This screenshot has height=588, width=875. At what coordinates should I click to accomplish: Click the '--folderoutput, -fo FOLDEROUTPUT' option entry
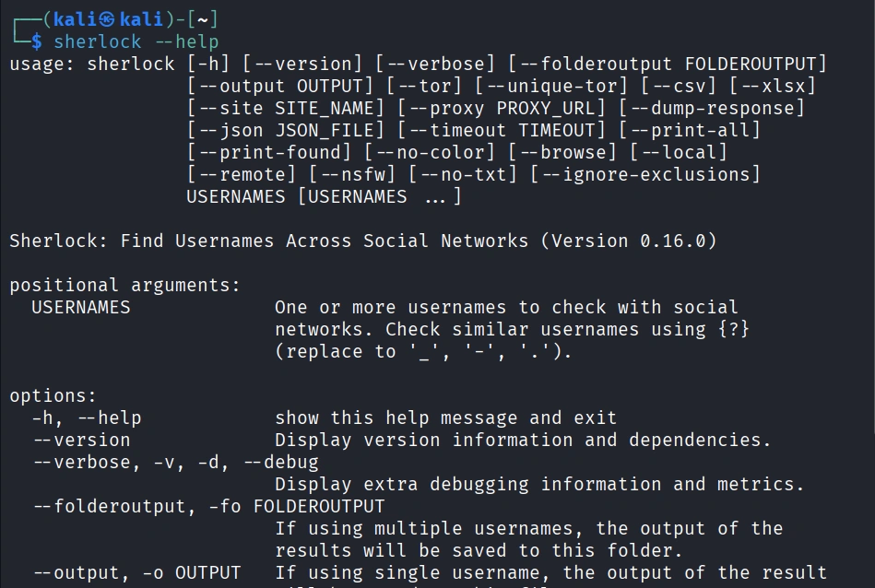pyautogui.click(x=208, y=507)
